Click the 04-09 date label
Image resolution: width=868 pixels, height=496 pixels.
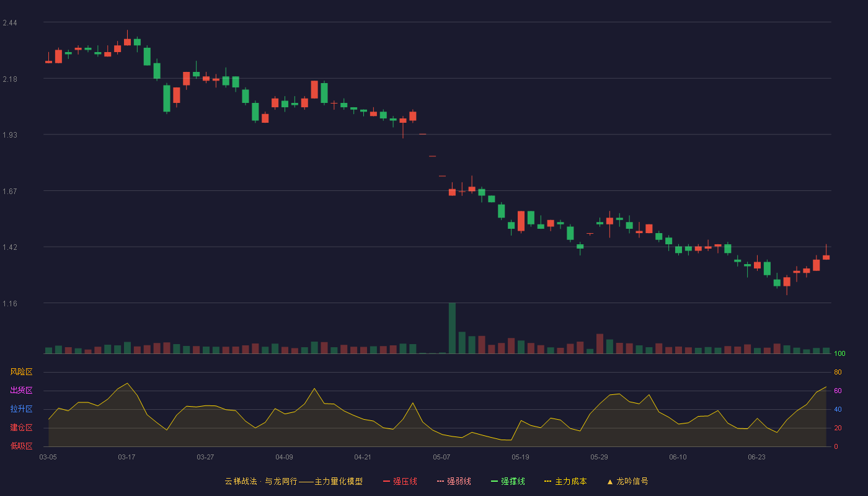tap(284, 457)
